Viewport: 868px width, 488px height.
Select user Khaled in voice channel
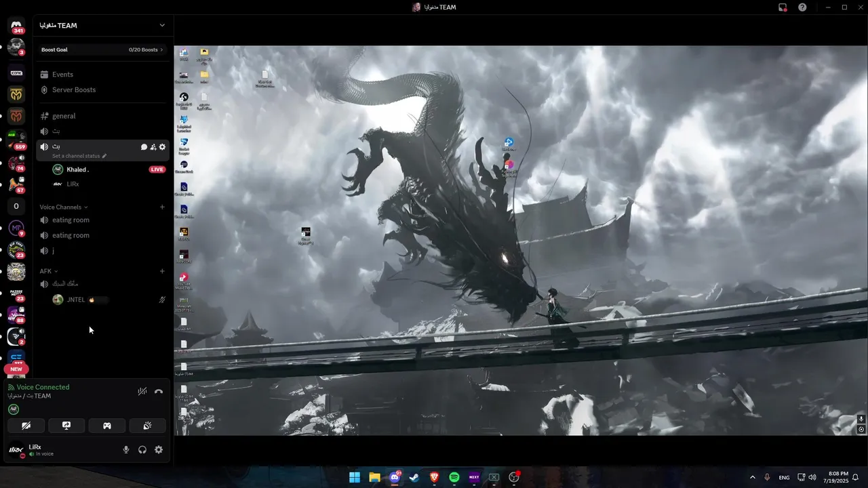coord(77,169)
